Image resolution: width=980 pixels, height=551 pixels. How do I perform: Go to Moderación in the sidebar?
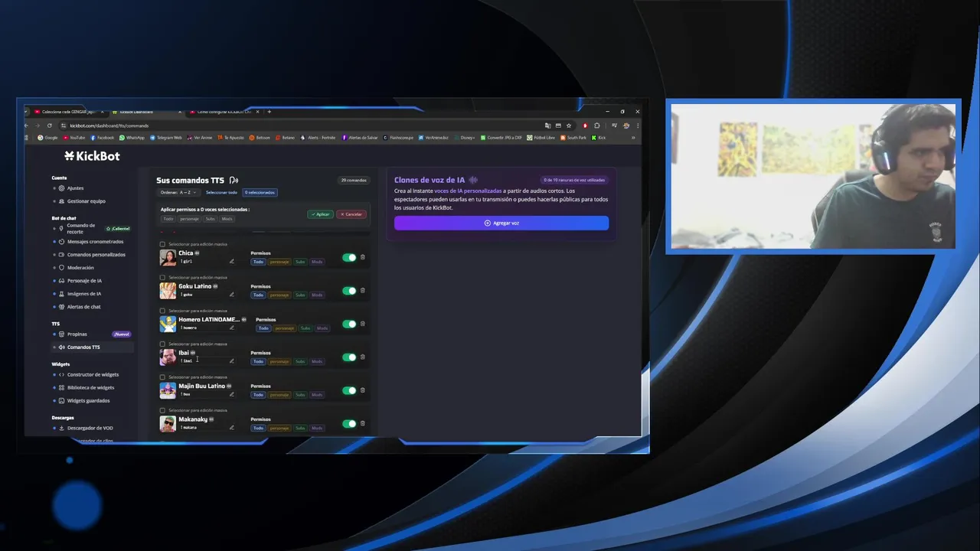[80, 268]
